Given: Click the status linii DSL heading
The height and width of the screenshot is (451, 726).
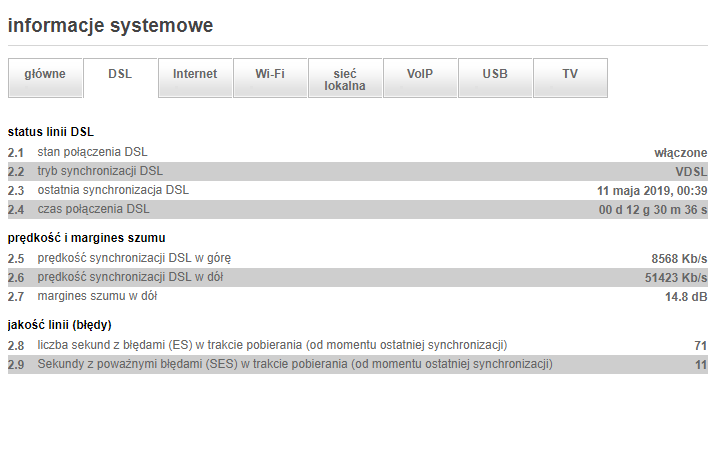Looking at the screenshot, I should (51, 132).
